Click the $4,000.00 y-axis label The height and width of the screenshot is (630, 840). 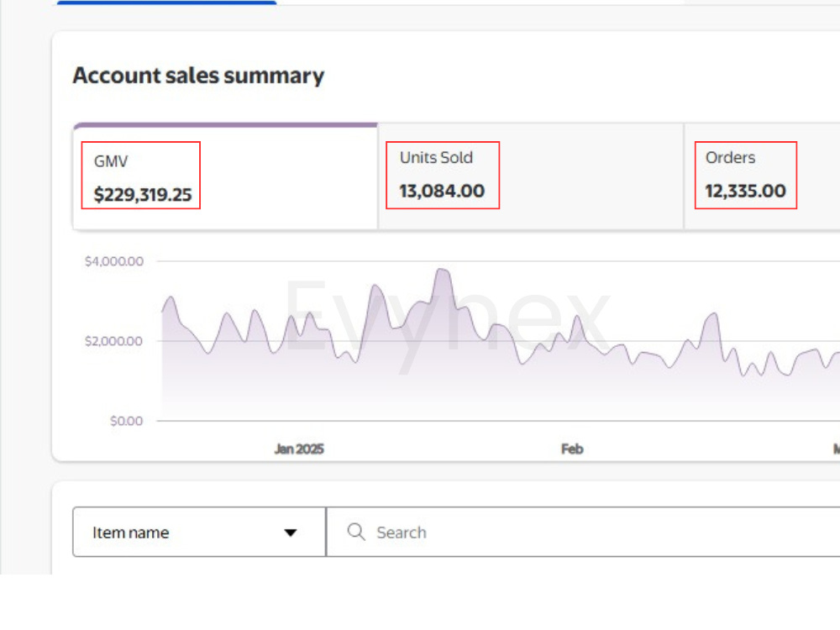coord(114,261)
